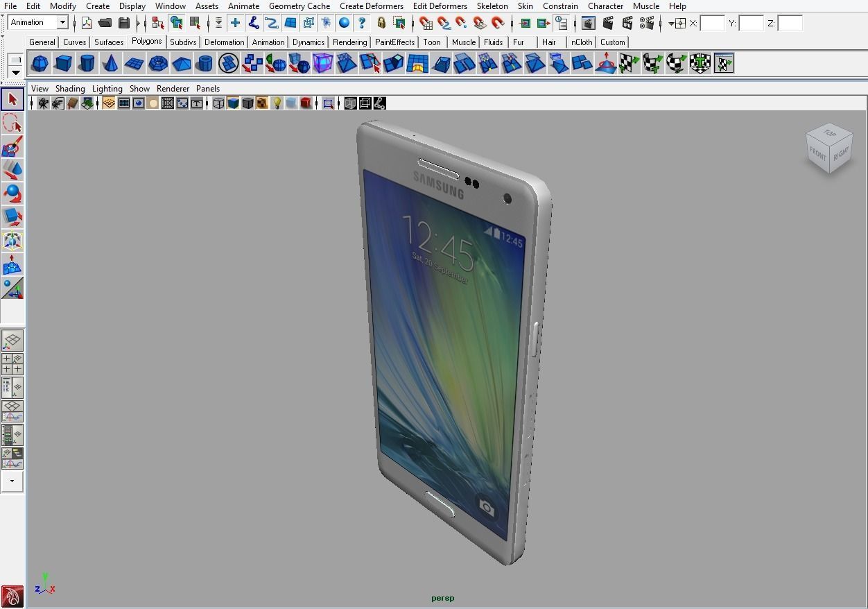
Task: Create a polygon cube from the shelf
Action: click(63, 64)
